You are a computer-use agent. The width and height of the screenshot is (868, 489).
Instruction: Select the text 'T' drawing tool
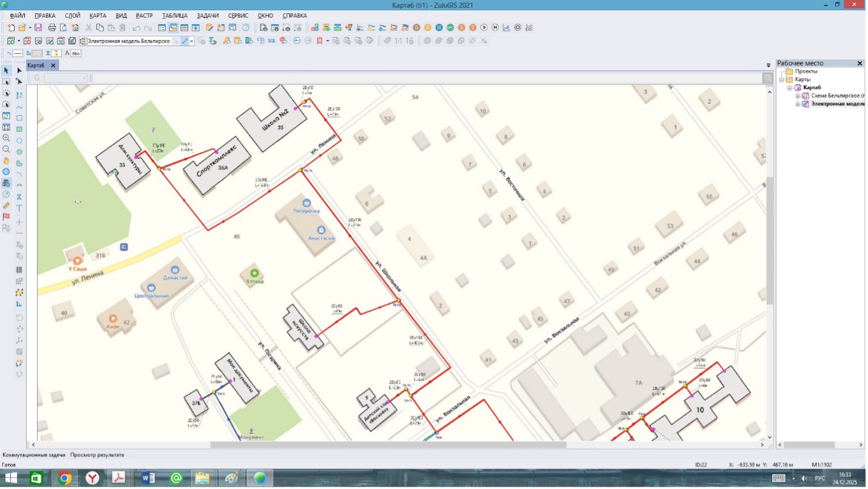pos(19,208)
